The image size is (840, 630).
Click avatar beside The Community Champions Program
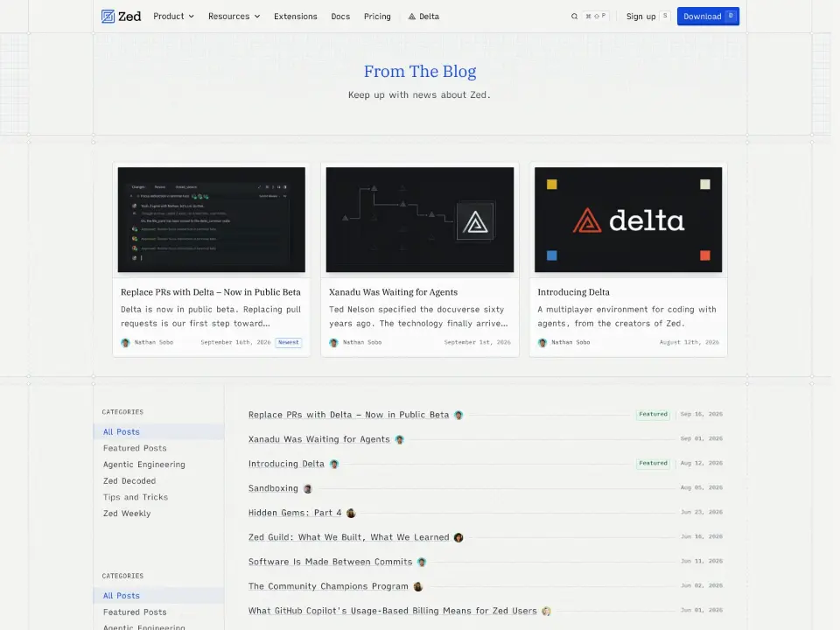click(x=418, y=587)
